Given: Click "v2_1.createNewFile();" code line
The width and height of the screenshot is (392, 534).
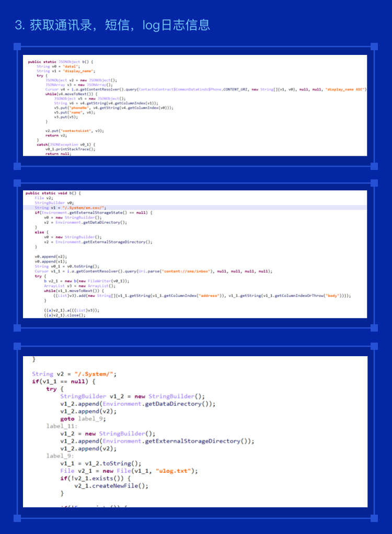Looking at the screenshot, I should click(x=111, y=485).
